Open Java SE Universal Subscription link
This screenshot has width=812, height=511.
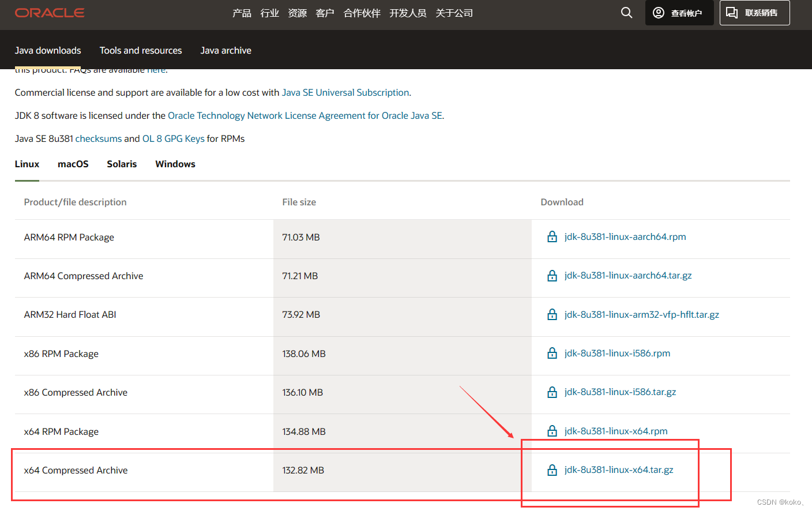345,92
